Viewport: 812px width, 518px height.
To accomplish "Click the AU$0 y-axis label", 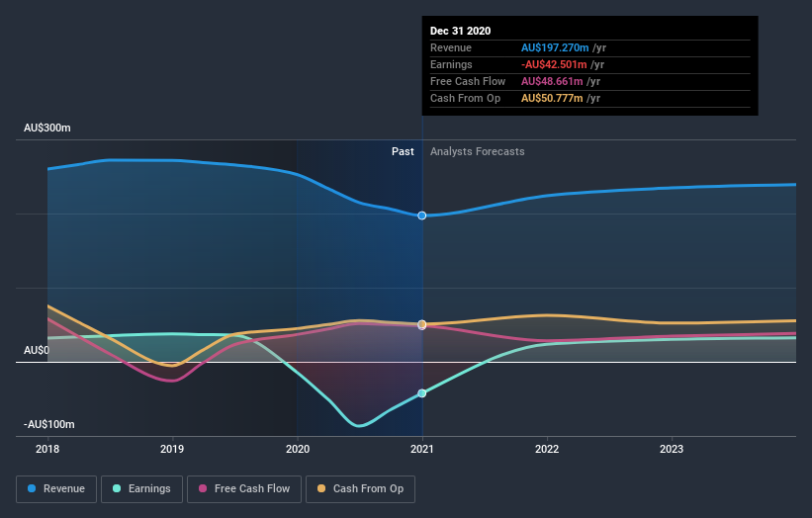I will [37, 350].
